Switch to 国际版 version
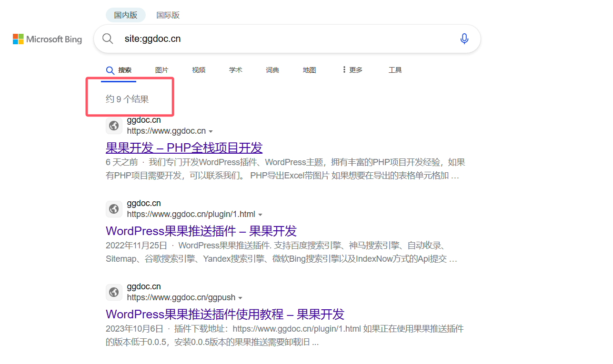Image resolution: width=613 pixels, height=364 pixels. pos(168,15)
